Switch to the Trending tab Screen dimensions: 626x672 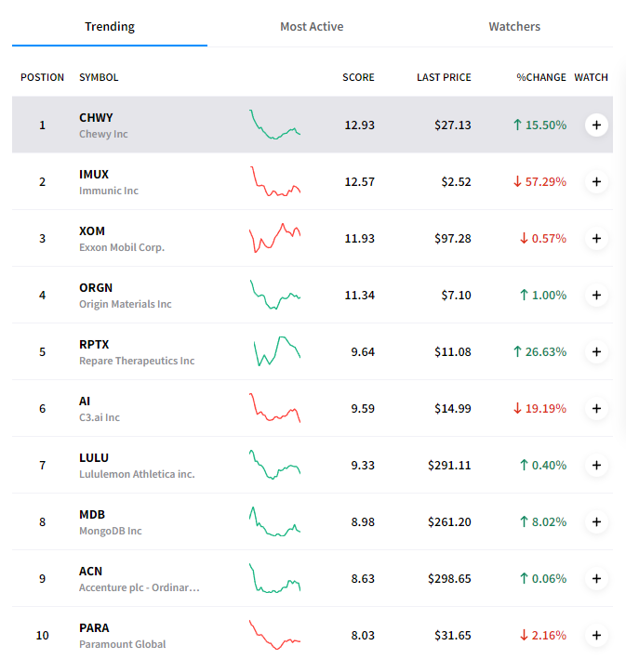pos(110,27)
